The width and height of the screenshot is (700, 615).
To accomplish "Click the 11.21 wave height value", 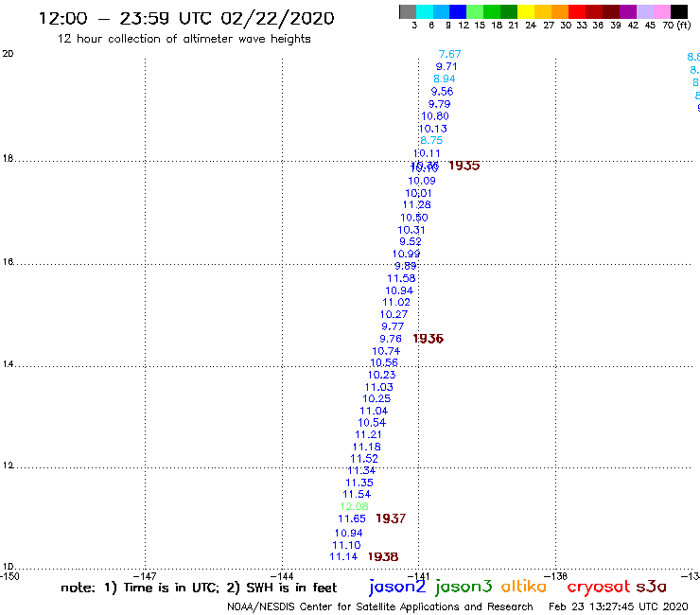I will click(x=368, y=435).
